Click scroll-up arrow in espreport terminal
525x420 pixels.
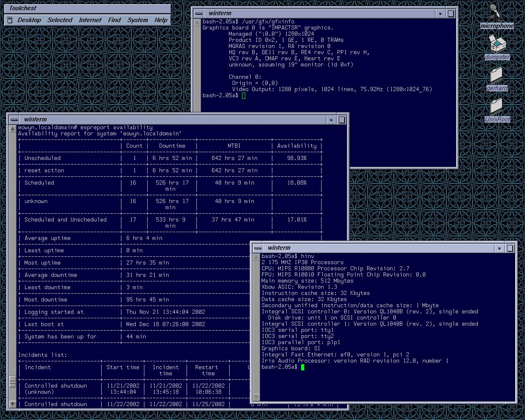pyautogui.click(x=13, y=128)
